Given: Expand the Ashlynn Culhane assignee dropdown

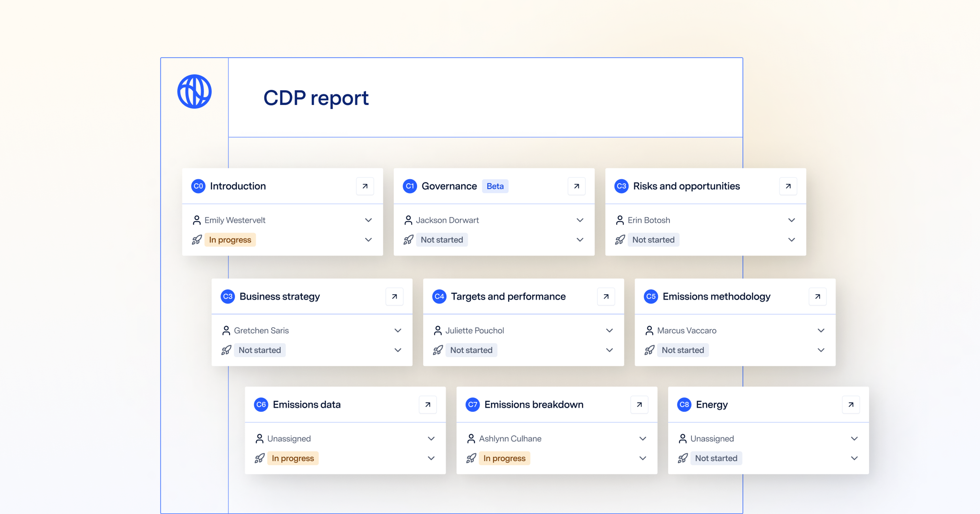Looking at the screenshot, I should pyautogui.click(x=643, y=438).
